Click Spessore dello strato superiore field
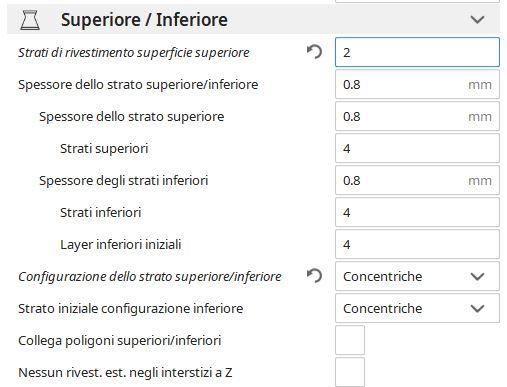 417,116
